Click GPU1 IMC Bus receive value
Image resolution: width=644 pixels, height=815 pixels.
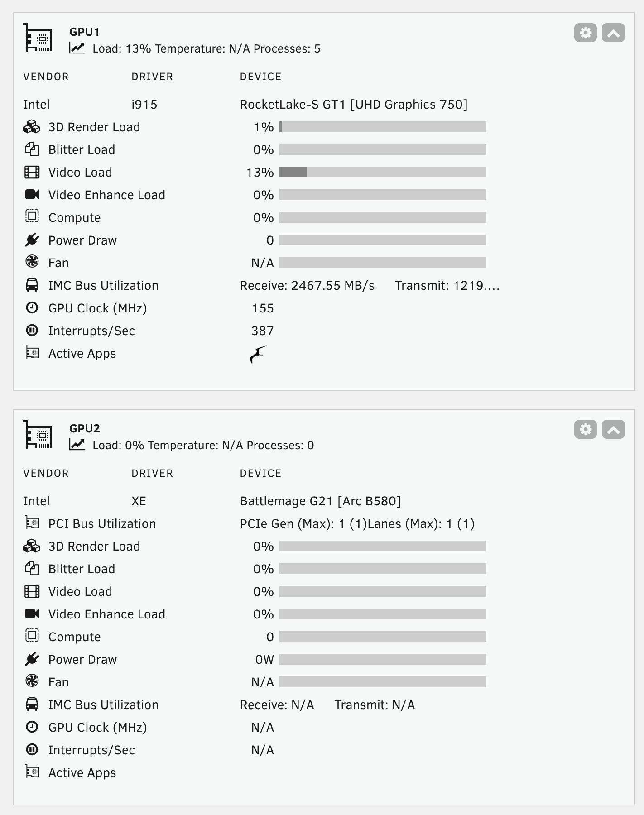307,286
